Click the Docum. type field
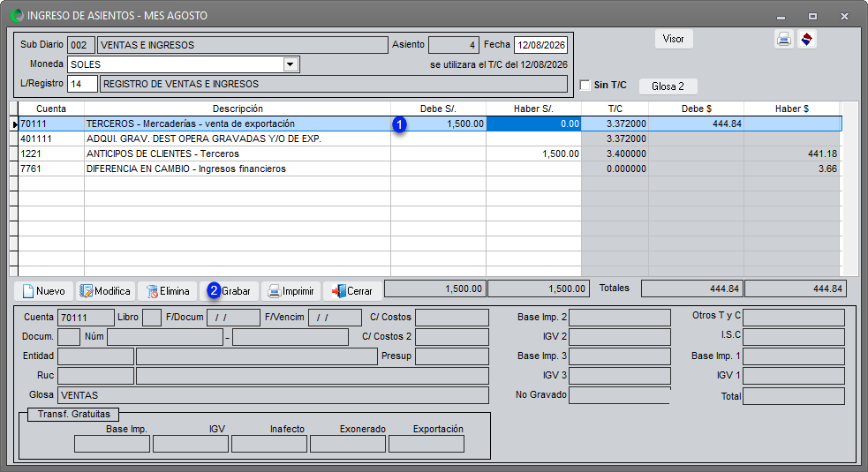Image resolution: width=868 pixels, height=472 pixels. click(69, 337)
